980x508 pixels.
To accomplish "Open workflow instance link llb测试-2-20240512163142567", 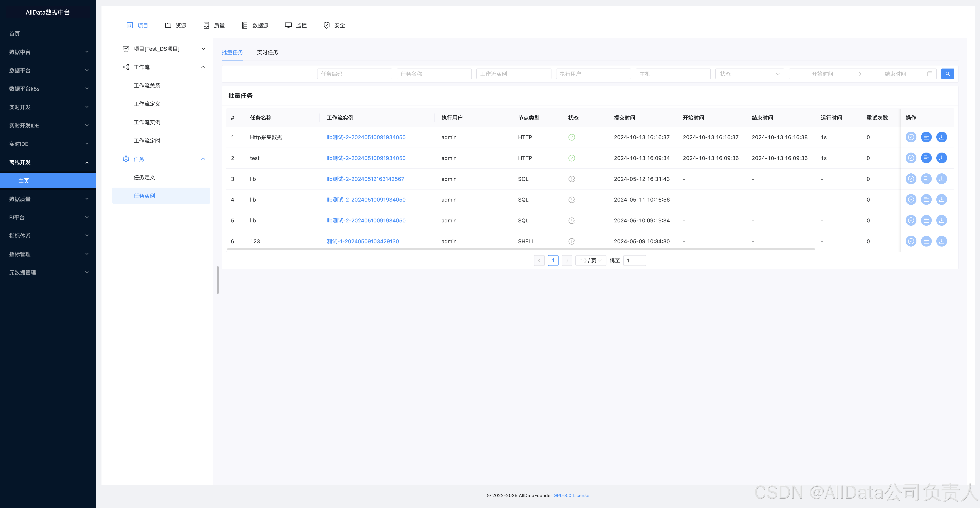I will (x=365, y=179).
